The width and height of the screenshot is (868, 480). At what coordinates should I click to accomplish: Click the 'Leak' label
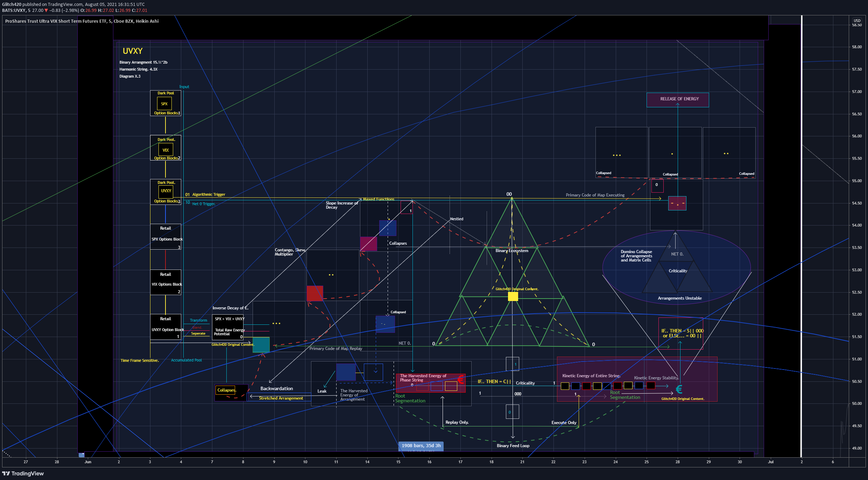[322, 391]
